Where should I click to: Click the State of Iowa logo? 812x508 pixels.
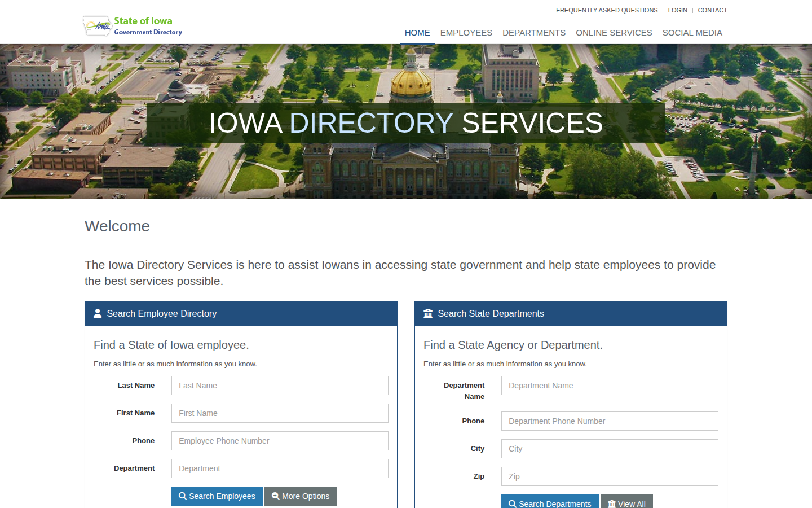click(134, 26)
